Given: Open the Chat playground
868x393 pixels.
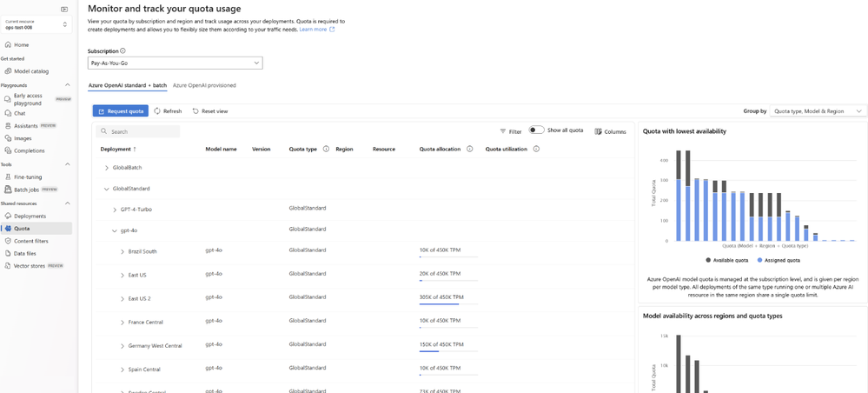Looking at the screenshot, I should (x=19, y=113).
